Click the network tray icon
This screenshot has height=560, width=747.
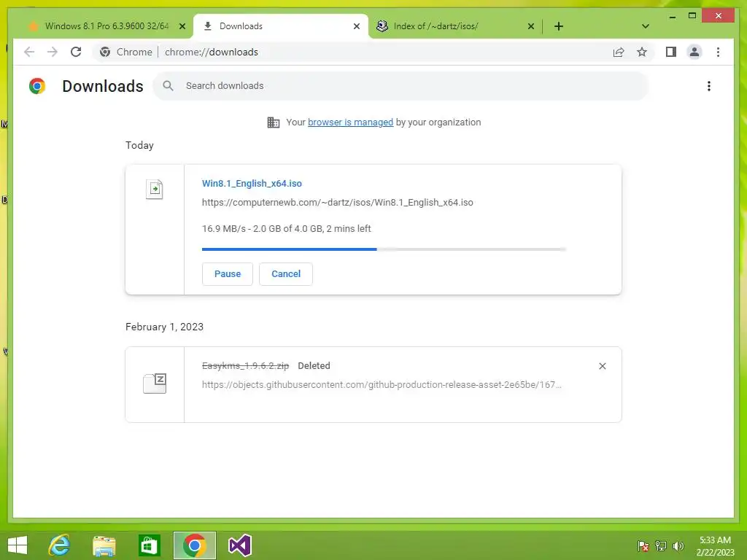pos(661,545)
